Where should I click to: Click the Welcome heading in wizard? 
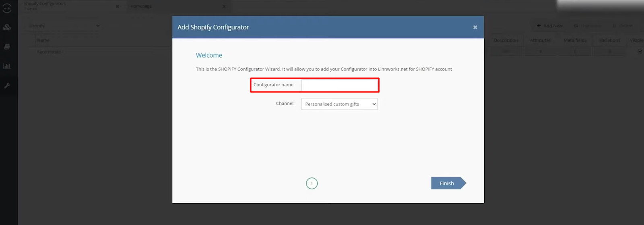click(209, 55)
